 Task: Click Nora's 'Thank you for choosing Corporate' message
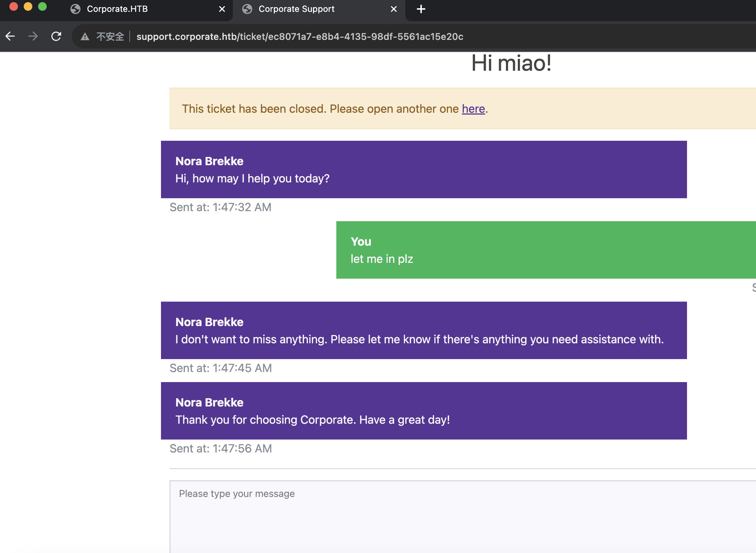(x=423, y=411)
